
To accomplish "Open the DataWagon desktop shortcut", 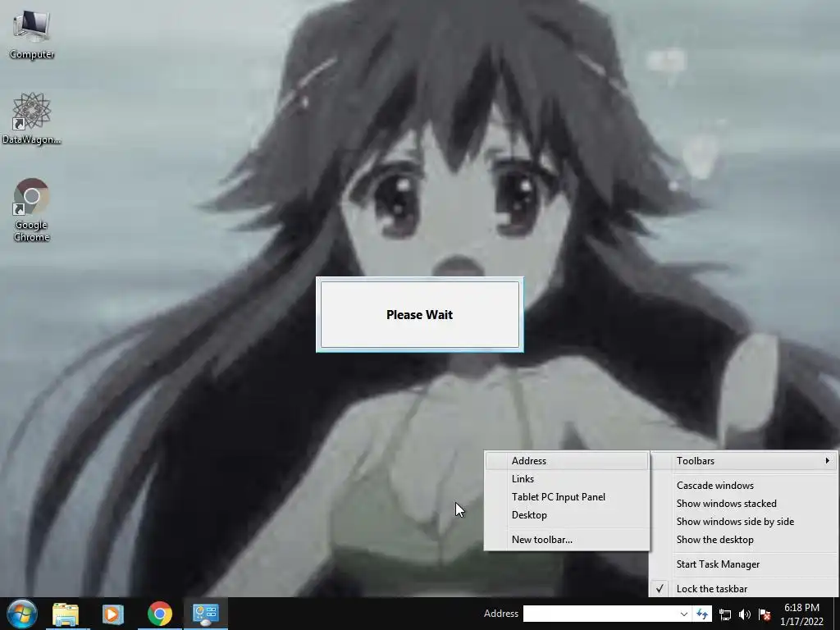I will point(32,119).
